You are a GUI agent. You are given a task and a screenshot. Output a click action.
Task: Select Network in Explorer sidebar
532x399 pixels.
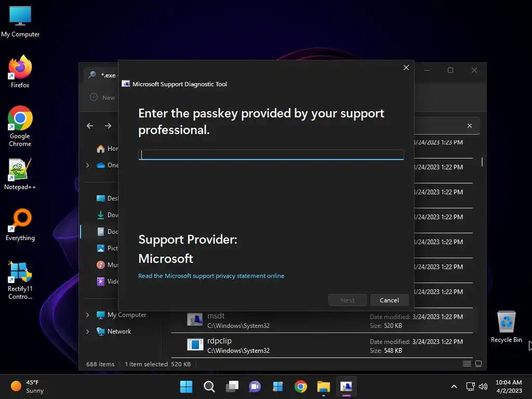[x=114, y=331]
